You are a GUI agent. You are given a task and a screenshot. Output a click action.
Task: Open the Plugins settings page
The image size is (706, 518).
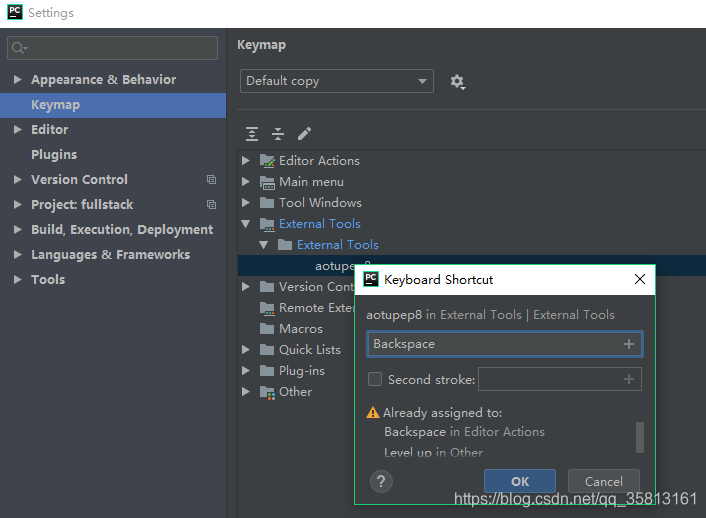pos(54,155)
